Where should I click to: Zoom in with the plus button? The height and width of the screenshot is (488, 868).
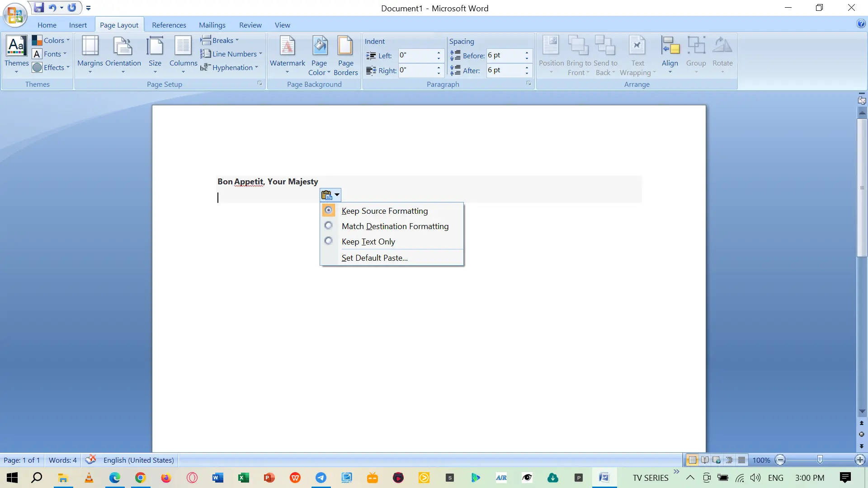tap(860, 460)
